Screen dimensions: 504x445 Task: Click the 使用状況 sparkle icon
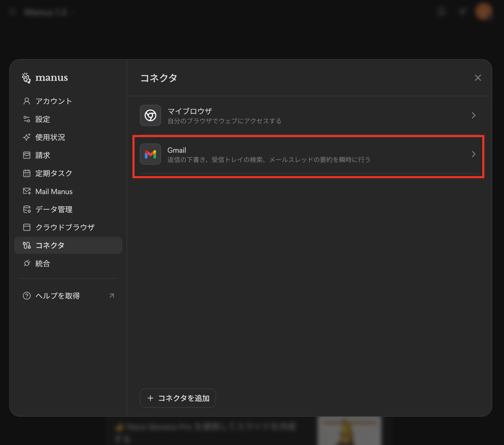click(27, 137)
